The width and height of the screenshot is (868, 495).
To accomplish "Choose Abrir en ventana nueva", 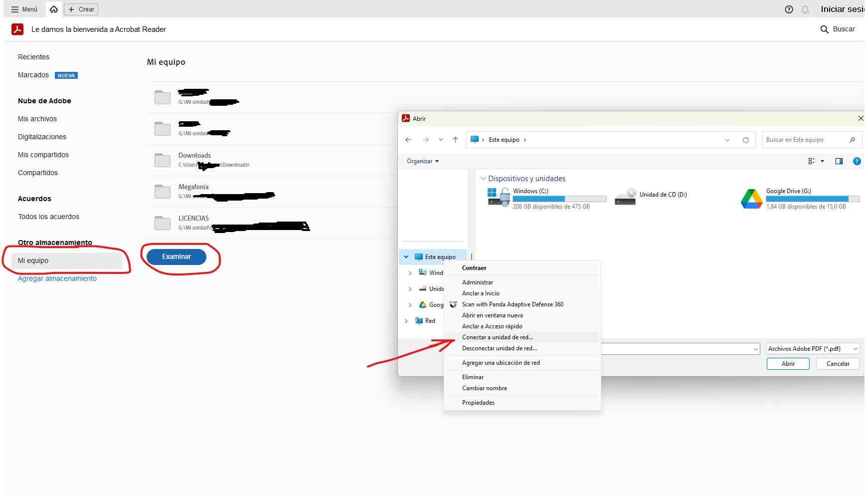I will [x=522, y=315].
